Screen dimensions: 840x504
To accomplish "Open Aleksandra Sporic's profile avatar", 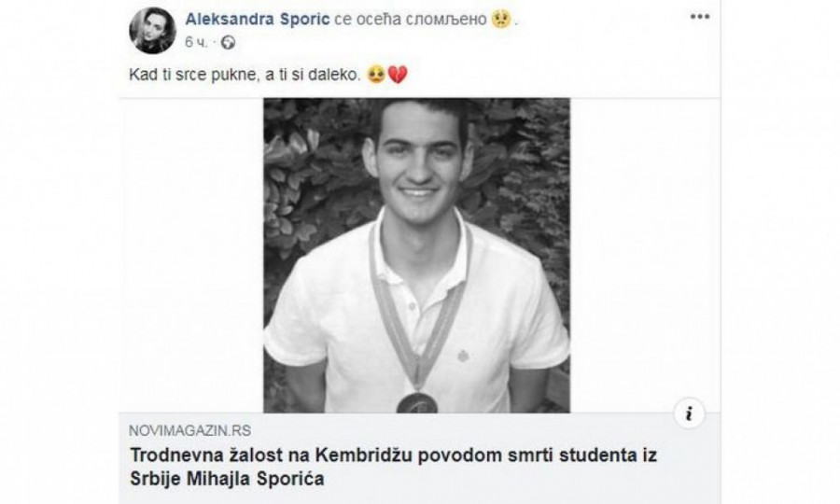I will (x=153, y=31).
